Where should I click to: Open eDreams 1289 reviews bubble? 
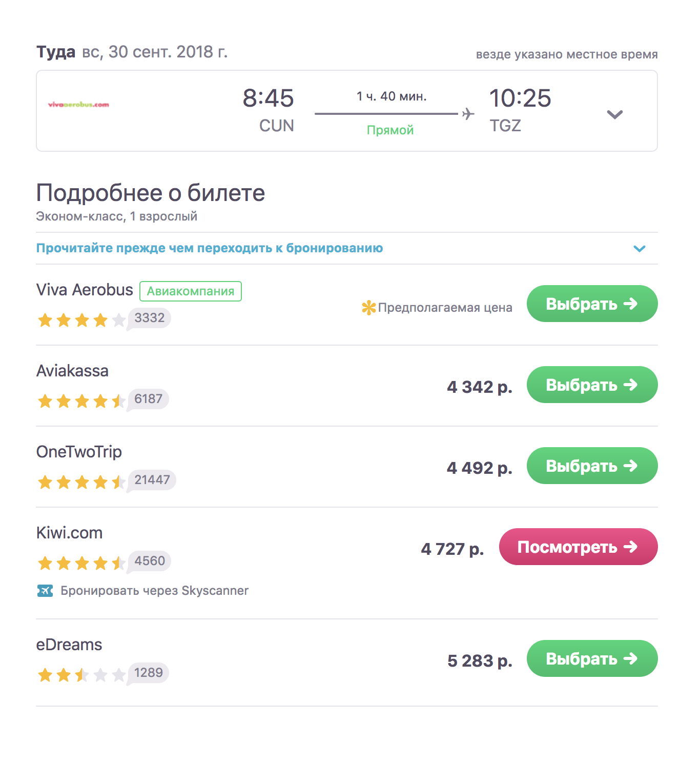click(148, 673)
